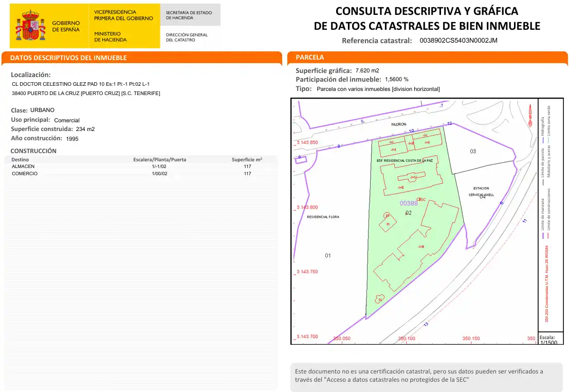Image resolution: width=569 pixels, height=392 pixels.
Task: Click 'RESIDENCIAL FLORA' label on the map
Action: pyautogui.click(x=323, y=217)
